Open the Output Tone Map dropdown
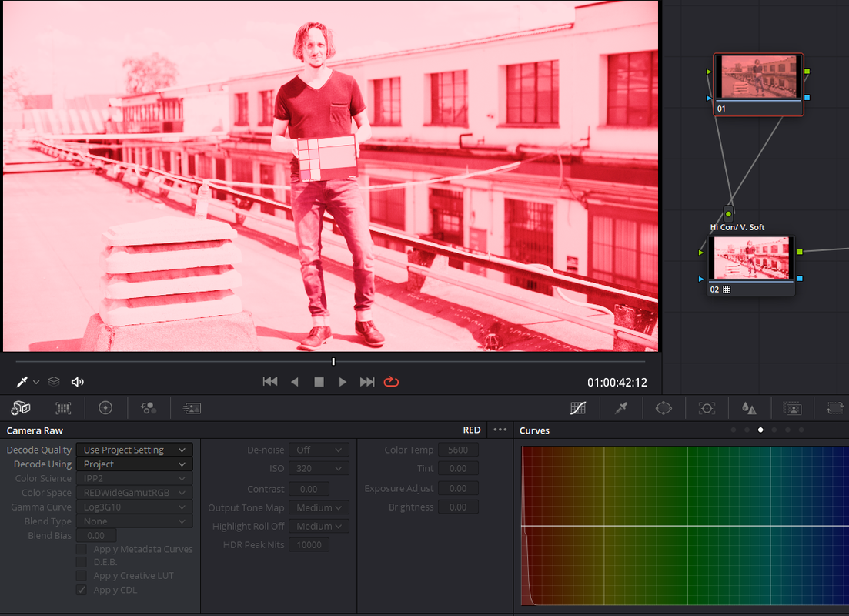The width and height of the screenshot is (849, 616). (x=319, y=507)
